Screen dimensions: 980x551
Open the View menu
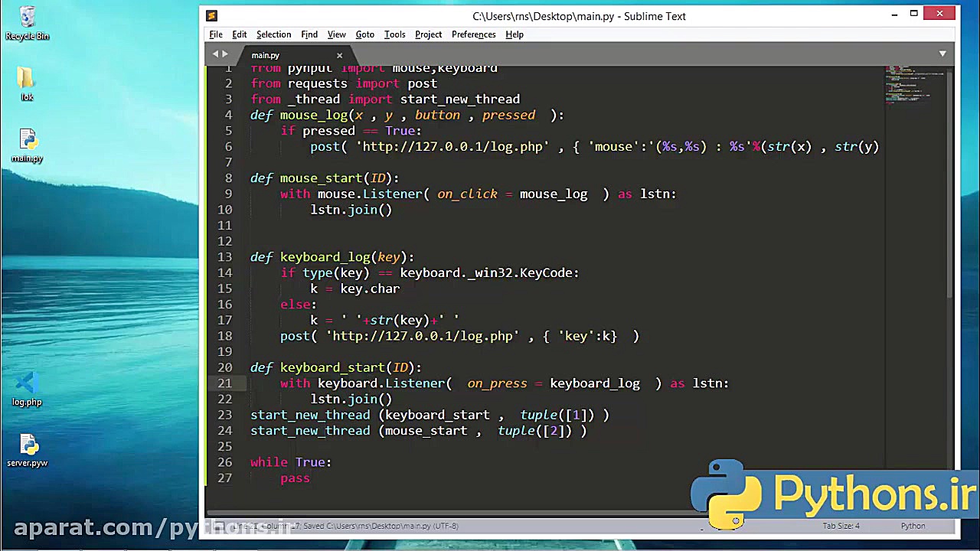(x=337, y=34)
